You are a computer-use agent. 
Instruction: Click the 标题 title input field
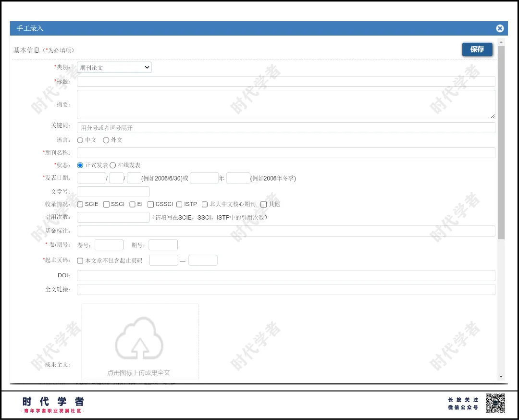[x=286, y=82]
